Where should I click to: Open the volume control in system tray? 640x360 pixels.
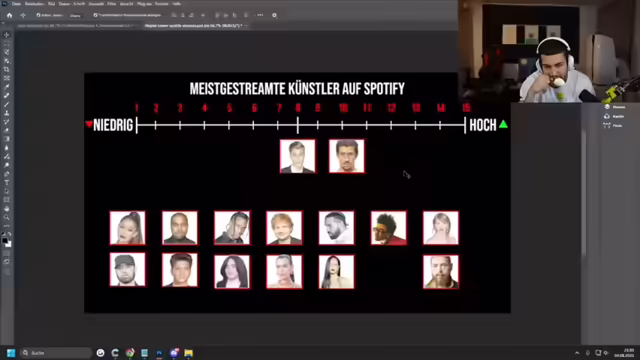(x=606, y=353)
